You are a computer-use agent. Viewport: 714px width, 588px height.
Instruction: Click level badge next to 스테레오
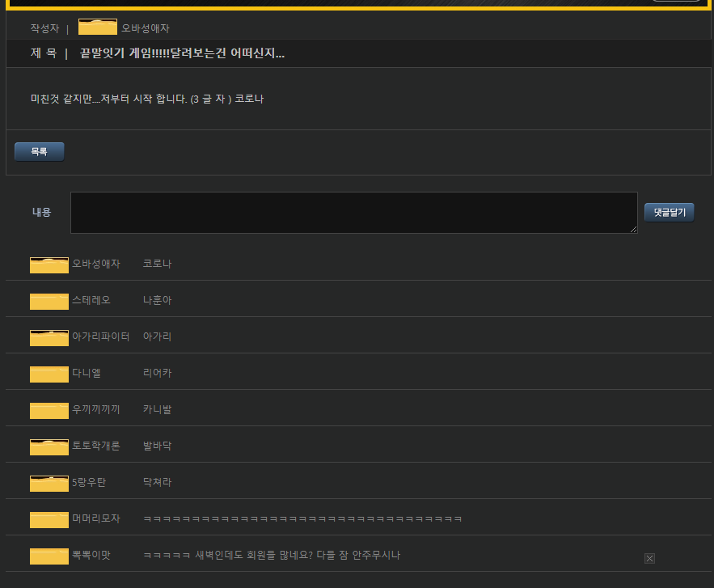click(x=49, y=301)
